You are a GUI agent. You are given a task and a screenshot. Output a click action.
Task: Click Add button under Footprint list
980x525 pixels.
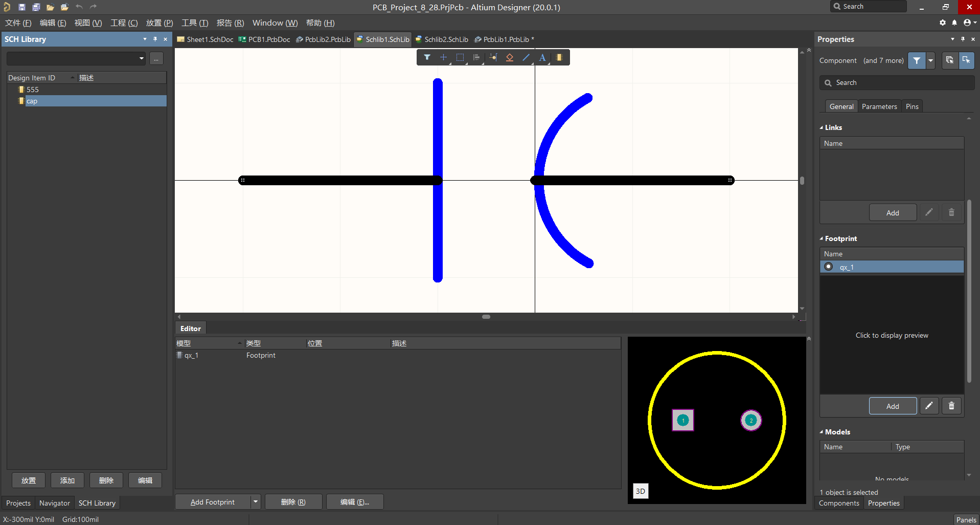pyautogui.click(x=893, y=406)
